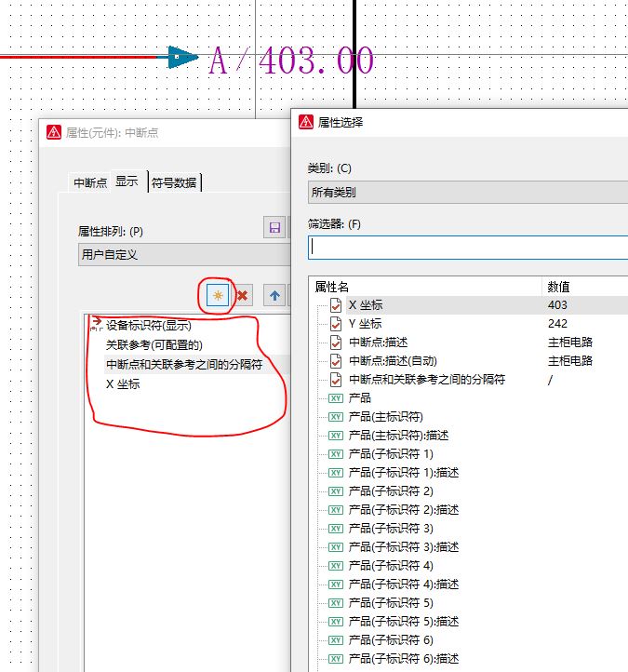Click the XY icon beside 产品(子标识符 4)

click(x=336, y=565)
